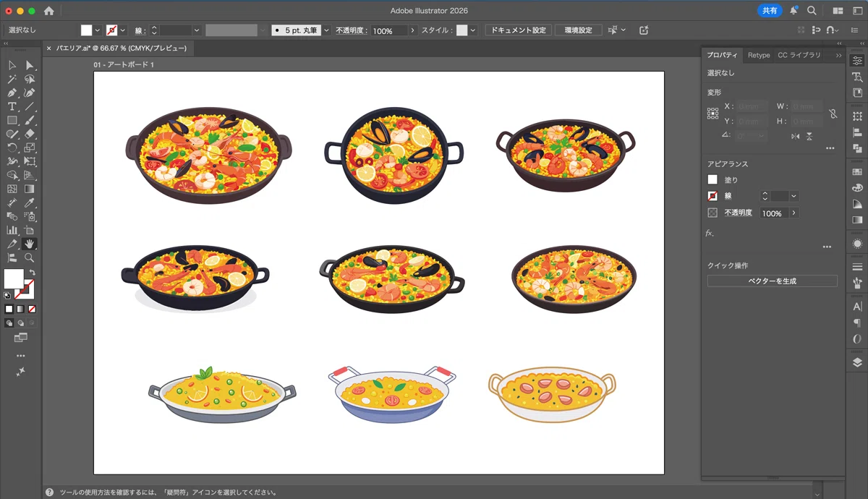Image resolution: width=868 pixels, height=499 pixels.
Task: Swap fill and stroke arrows
Action: [32, 273]
